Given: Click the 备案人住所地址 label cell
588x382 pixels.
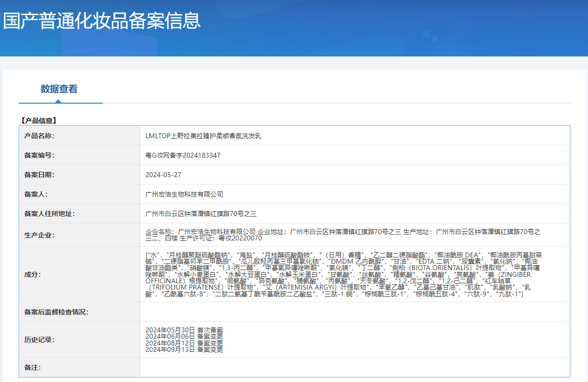Looking at the screenshot, I should [x=80, y=214].
